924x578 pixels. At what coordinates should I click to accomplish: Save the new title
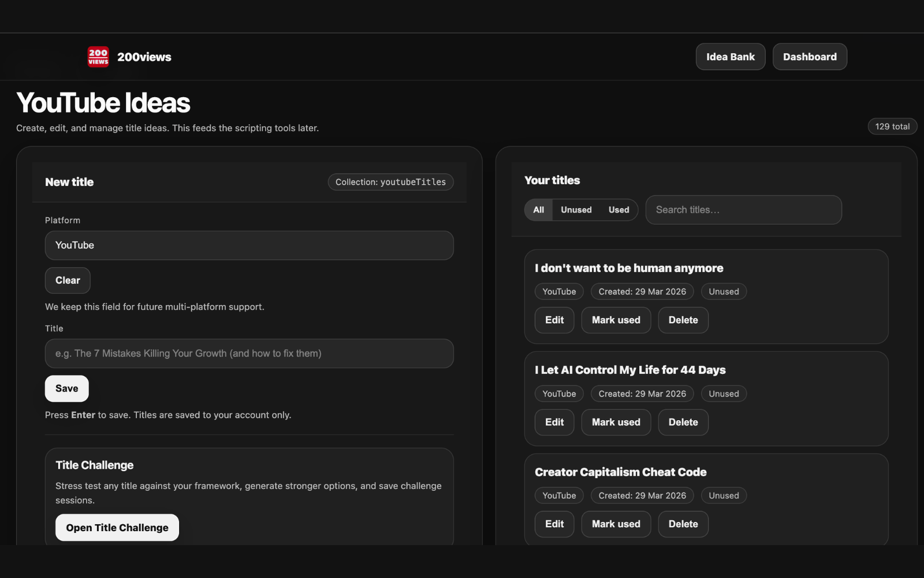66,388
